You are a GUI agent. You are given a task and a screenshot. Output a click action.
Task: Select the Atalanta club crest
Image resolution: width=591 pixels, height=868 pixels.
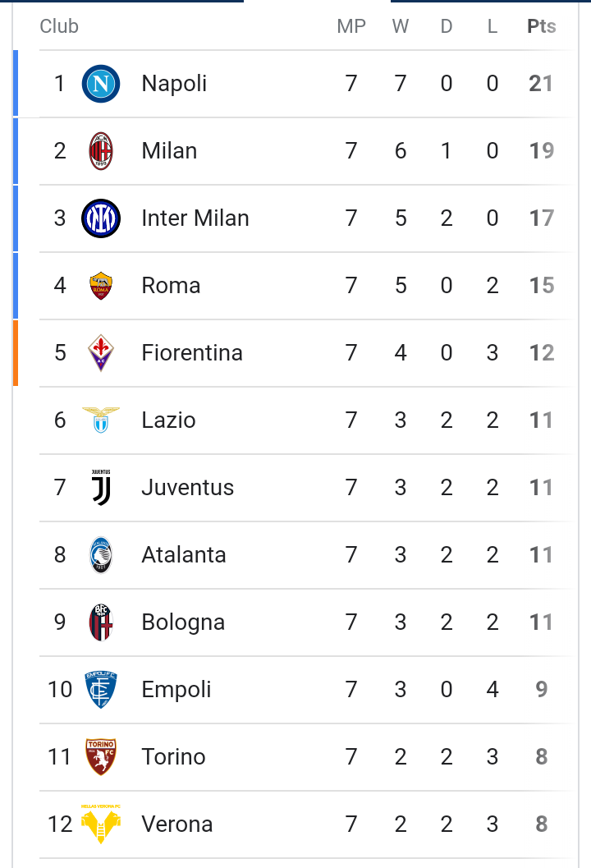tap(101, 554)
